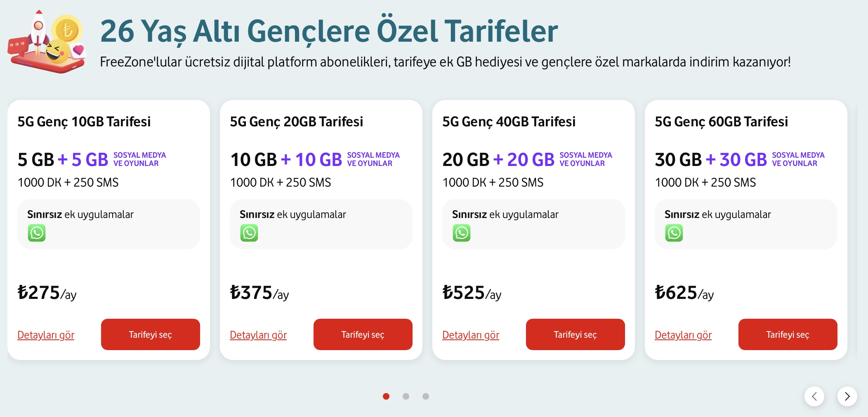Click the 5G Genç 40GB Tarifesi title

tap(509, 122)
